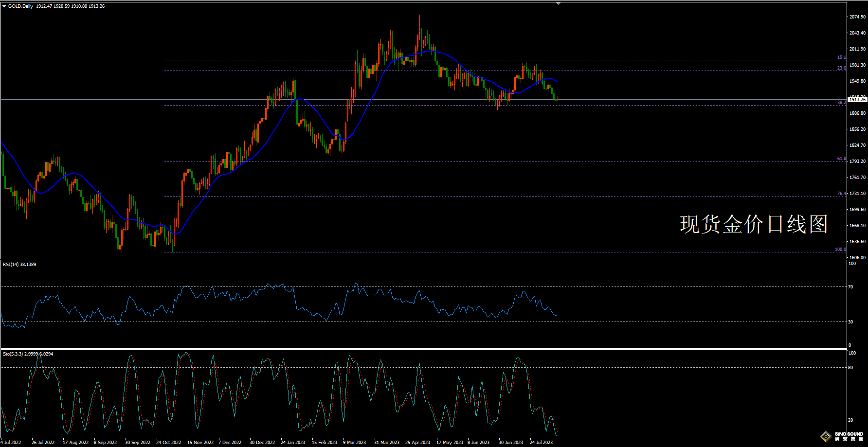Viewport: 868px width, 447px height.
Task: Click the 38.2 Fibonacci level label
Action: tap(841, 103)
